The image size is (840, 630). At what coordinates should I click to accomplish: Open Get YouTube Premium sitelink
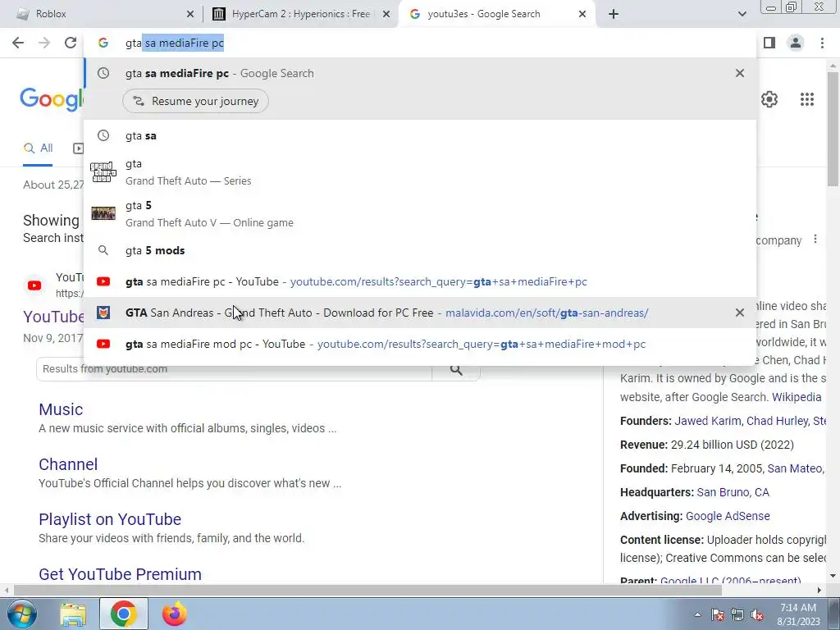[120, 573]
